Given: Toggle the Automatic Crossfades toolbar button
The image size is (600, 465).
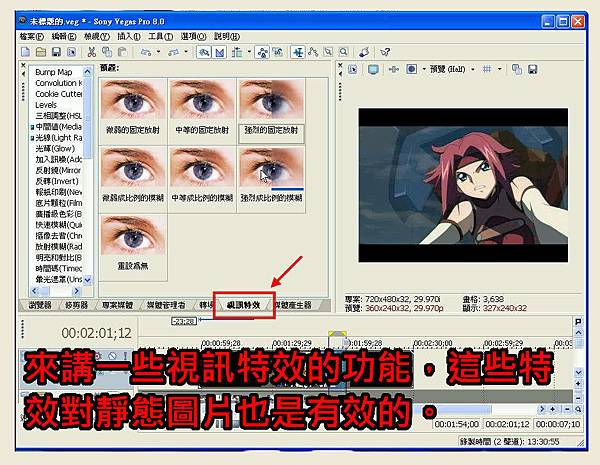Looking at the screenshot, I should (219, 52).
